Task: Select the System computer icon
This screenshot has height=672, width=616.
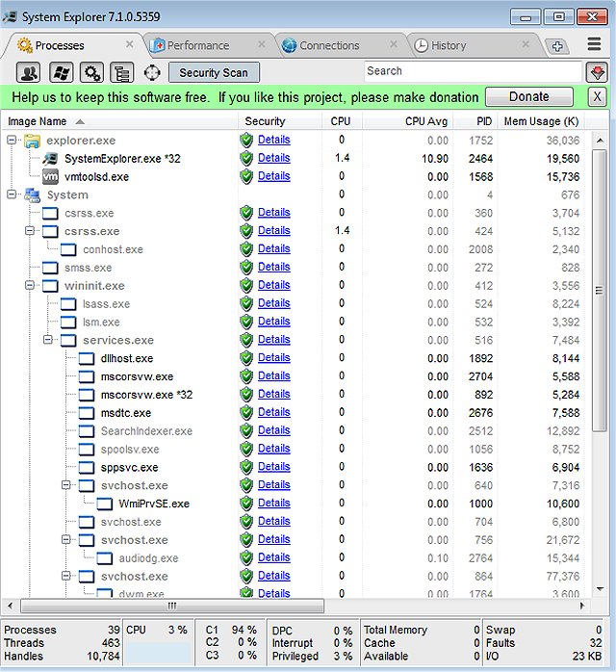Action: (32, 195)
